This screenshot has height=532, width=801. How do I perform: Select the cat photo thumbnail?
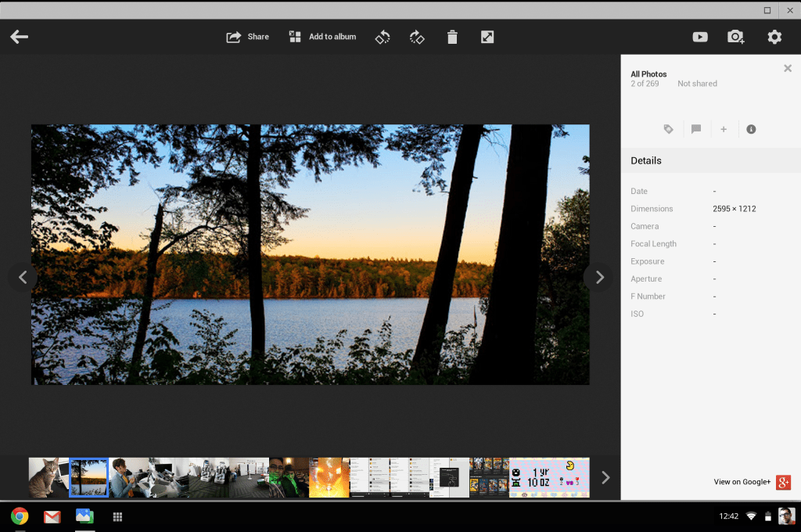(x=48, y=477)
